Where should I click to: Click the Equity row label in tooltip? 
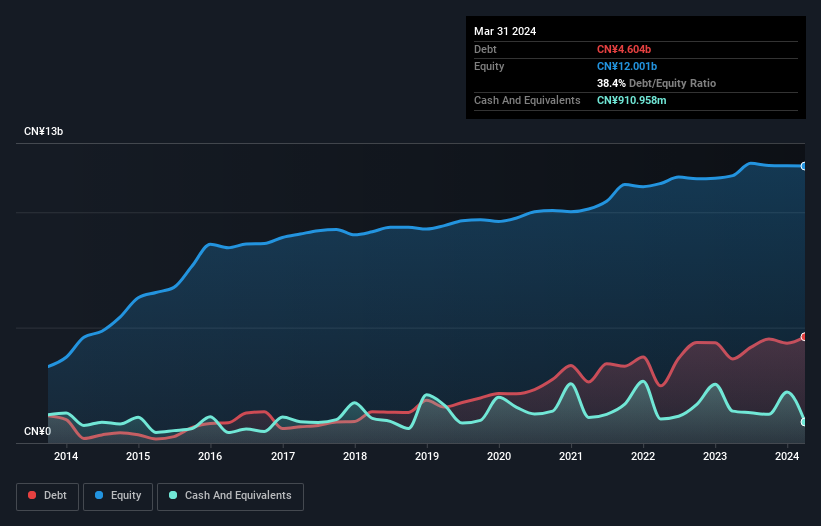pyautogui.click(x=489, y=66)
